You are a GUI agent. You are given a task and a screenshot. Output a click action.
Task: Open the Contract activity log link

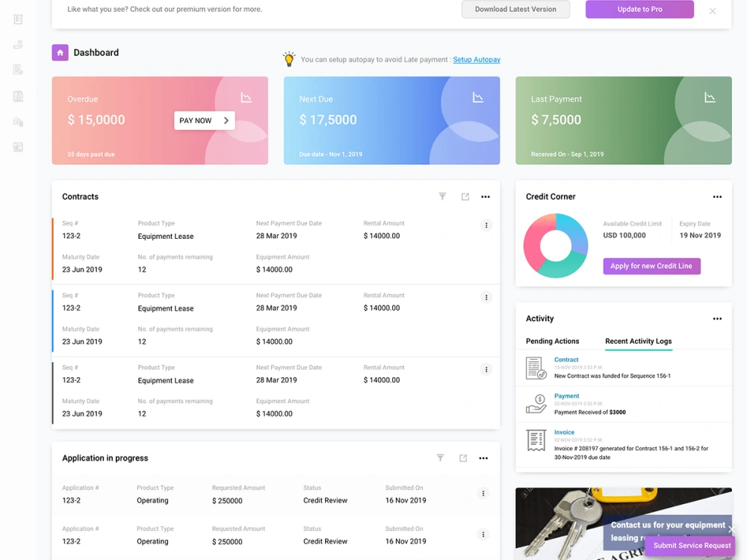pyautogui.click(x=566, y=360)
